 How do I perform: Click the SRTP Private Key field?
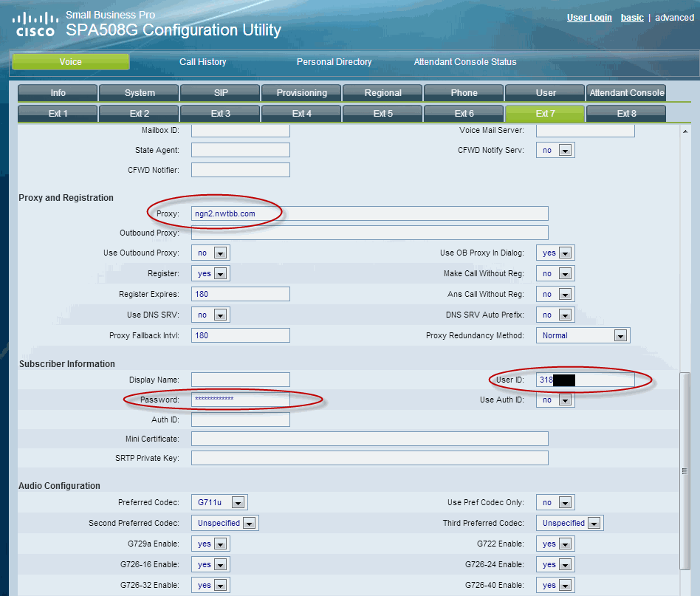370,458
